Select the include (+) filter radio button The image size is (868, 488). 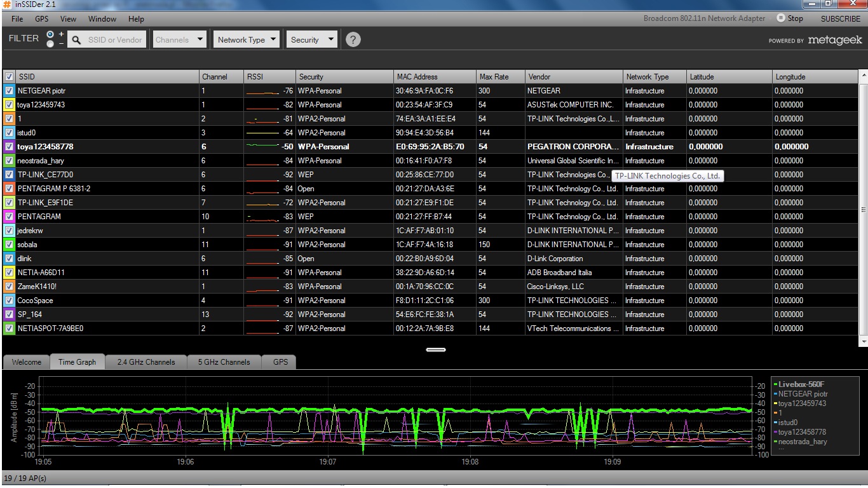coord(51,35)
